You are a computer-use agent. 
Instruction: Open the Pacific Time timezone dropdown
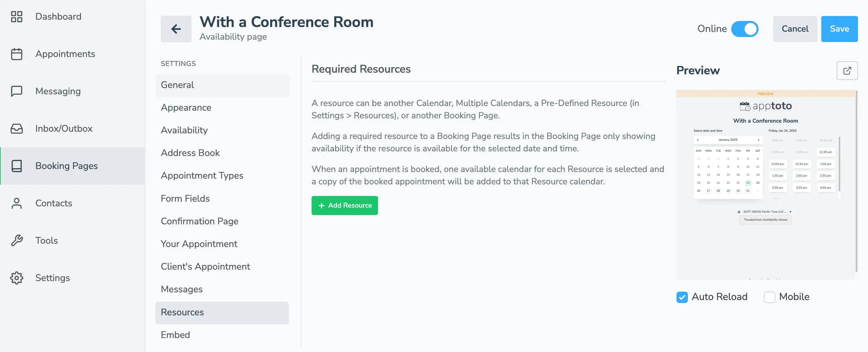coord(766,212)
